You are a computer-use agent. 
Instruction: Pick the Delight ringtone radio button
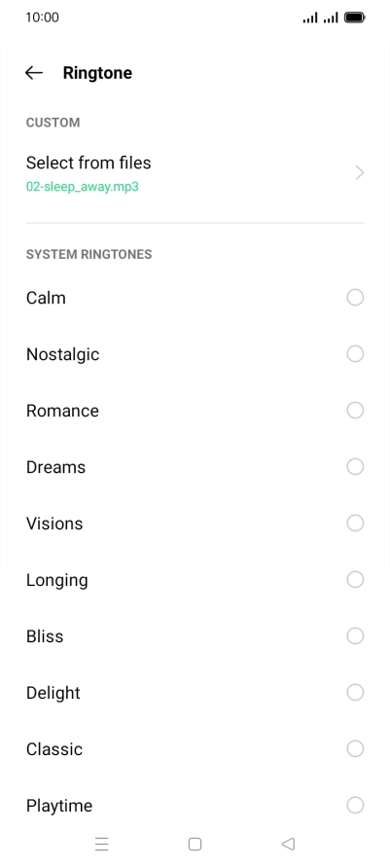(355, 693)
